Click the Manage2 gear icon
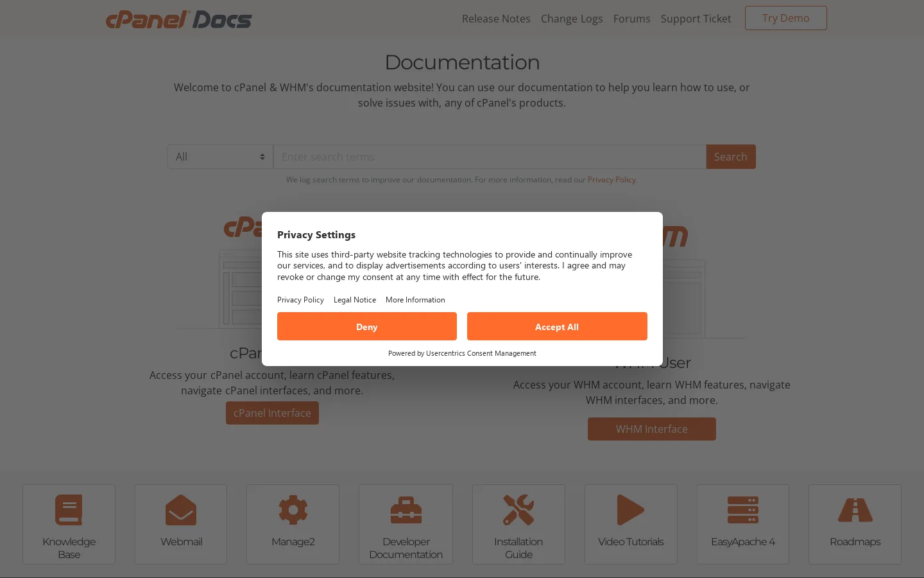This screenshot has width=924, height=578. point(293,510)
